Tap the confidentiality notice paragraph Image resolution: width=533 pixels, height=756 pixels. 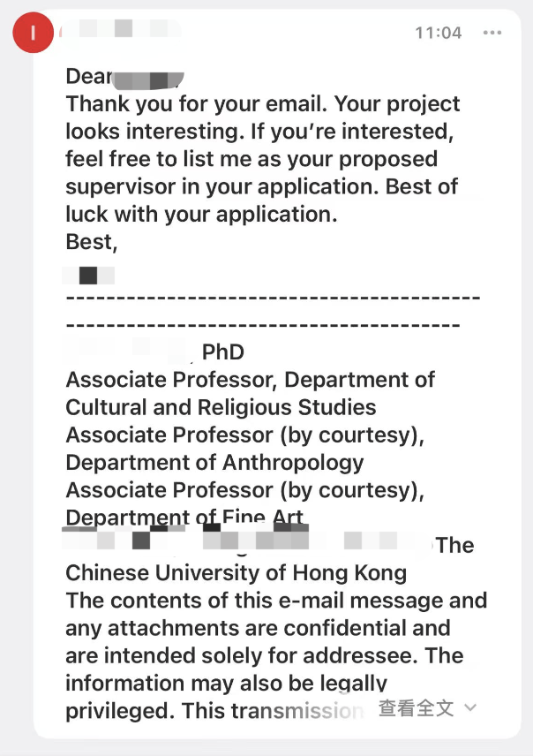(276, 655)
